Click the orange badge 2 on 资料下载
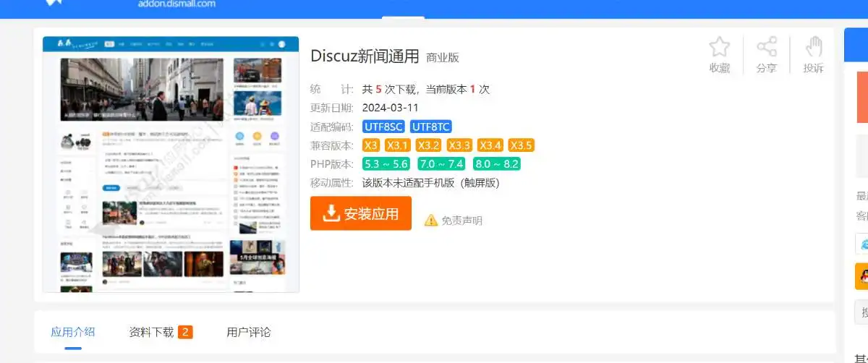Image resolution: width=868 pixels, height=363 pixels. [x=185, y=333]
